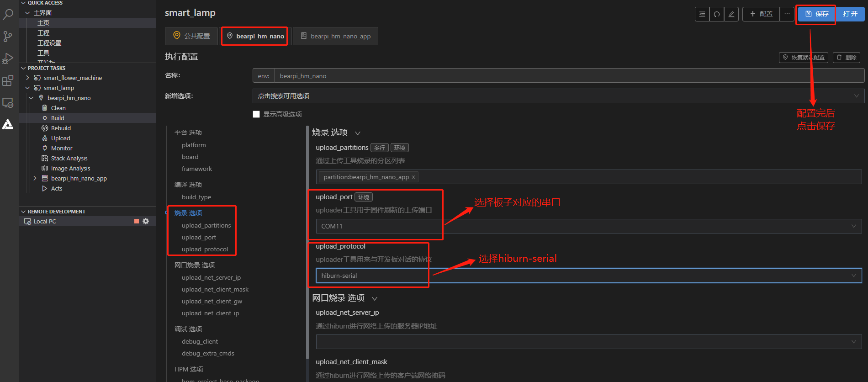The height and width of the screenshot is (382, 868).
Task: Run the Clean task
Action: [x=58, y=108]
